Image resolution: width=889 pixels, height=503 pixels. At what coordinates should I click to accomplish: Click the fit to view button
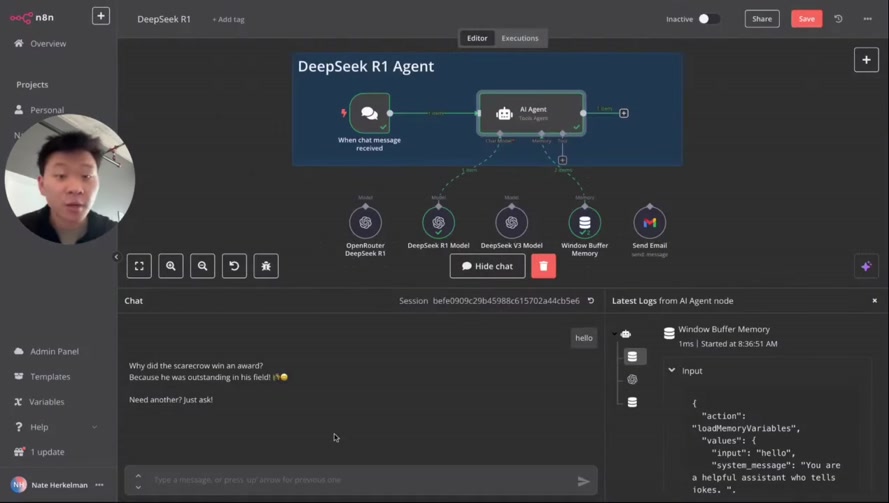pos(139,266)
